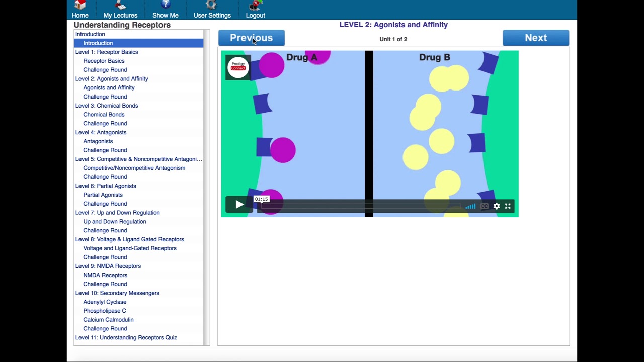Go to Home in the top bar
Viewport: 644px width, 362px height.
click(x=80, y=10)
